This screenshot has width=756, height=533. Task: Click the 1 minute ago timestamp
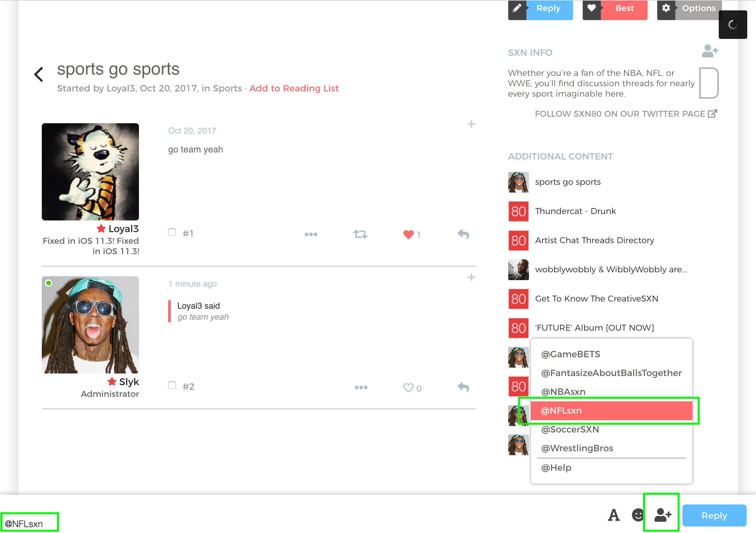click(x=192, y=284)
